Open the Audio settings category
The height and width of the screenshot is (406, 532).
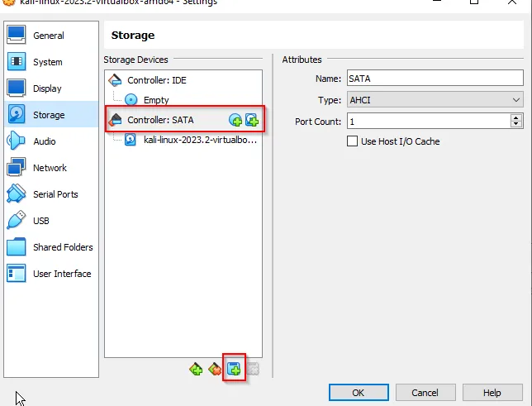[x=45, y=141]
